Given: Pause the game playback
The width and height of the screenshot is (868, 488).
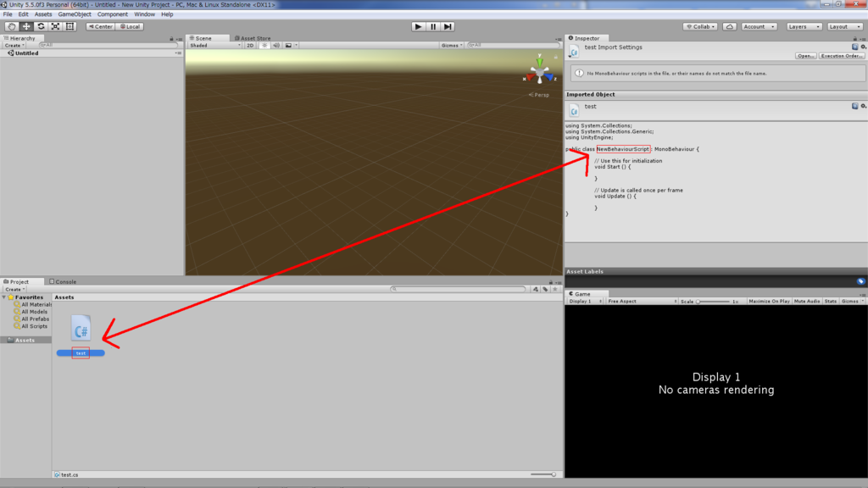Looking at the screenshot, I should point(433,26).
